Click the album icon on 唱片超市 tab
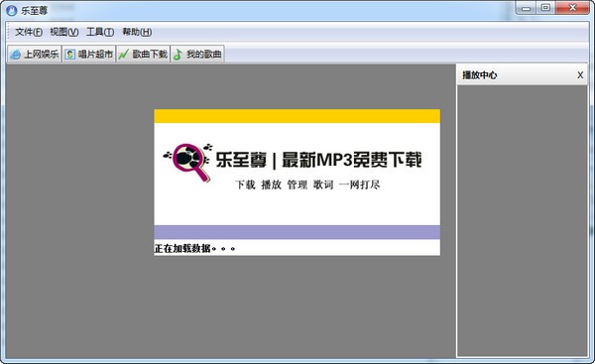595x364 pixels. (69, 55)
